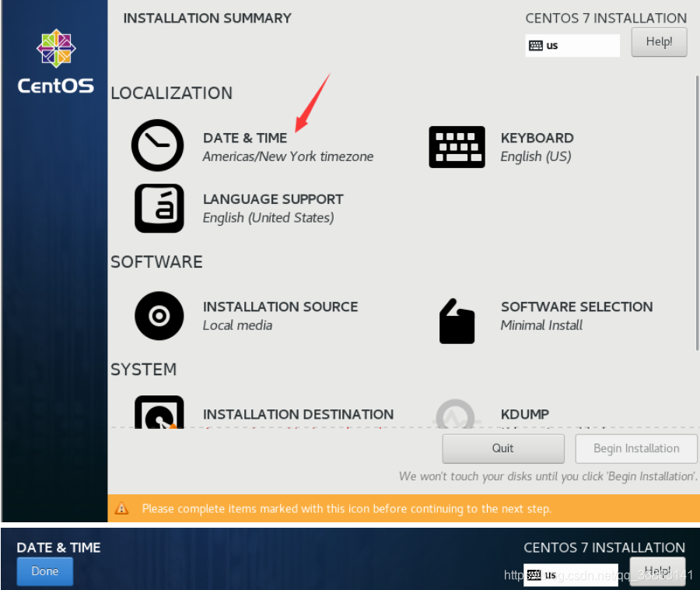Open the Installation Source disc icon
The image size is (700, 590).
point(159,316)
